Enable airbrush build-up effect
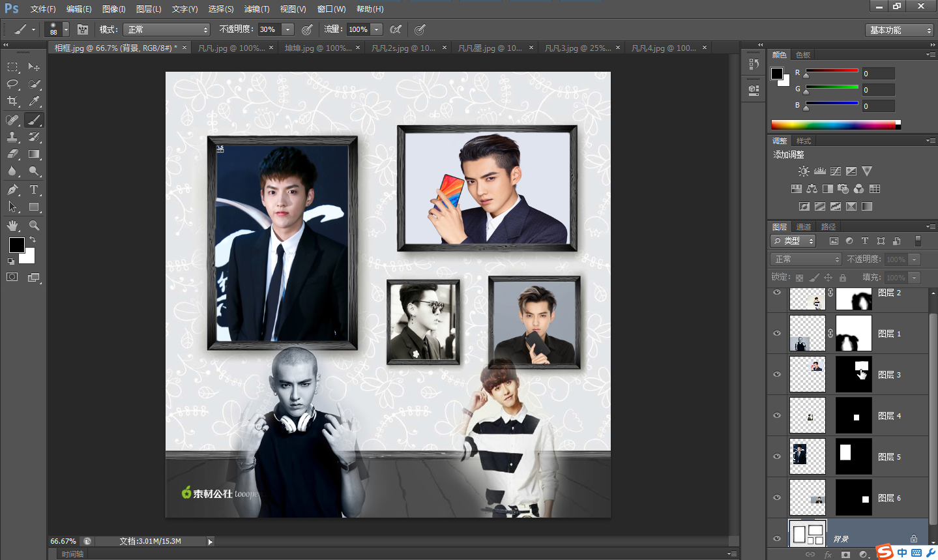The width and height of the screenshot is (938, 560). pyautogui.click(x=395, y=29)
